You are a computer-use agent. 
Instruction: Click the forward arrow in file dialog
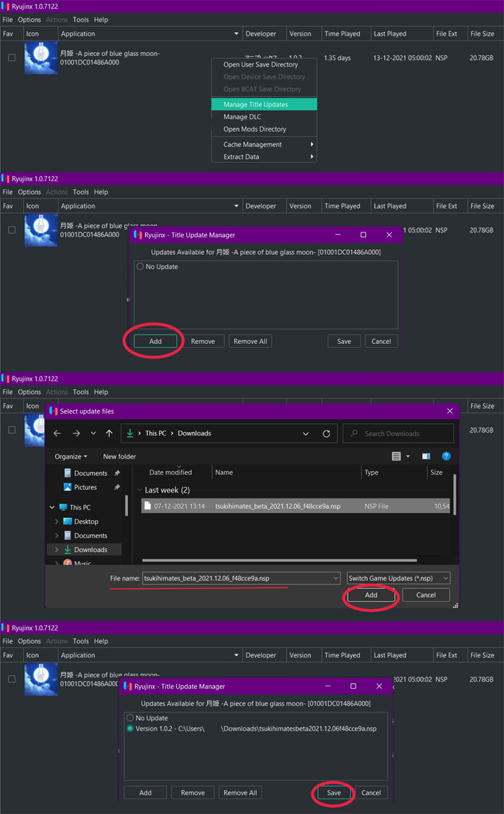pyautogui.click(x=76, y=434)
